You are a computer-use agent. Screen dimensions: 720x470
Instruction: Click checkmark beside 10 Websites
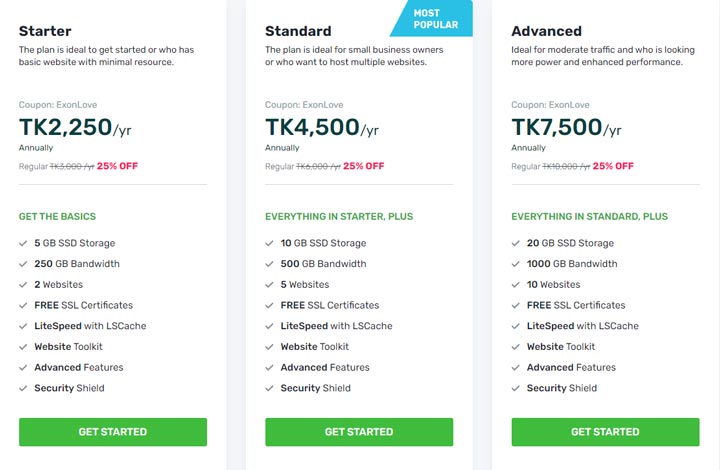pyautogui.click(x=516, y=285)
